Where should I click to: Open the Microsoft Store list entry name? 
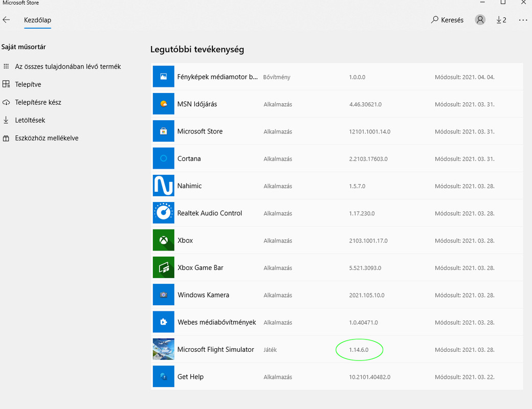pos(200,131)
